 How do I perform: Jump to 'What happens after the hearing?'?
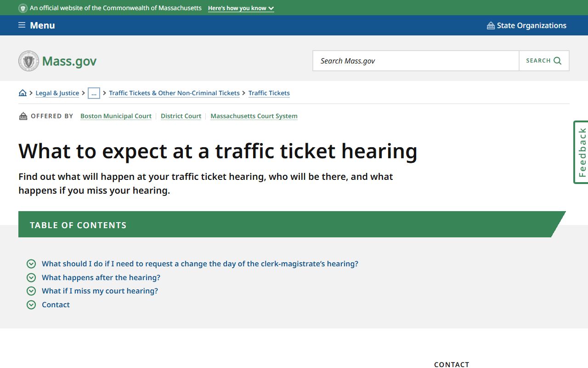(101, 277)
